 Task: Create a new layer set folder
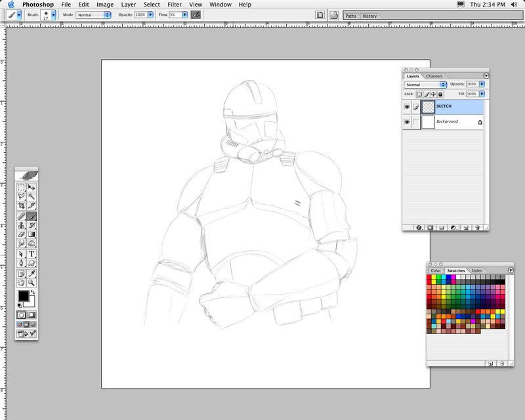442,228
